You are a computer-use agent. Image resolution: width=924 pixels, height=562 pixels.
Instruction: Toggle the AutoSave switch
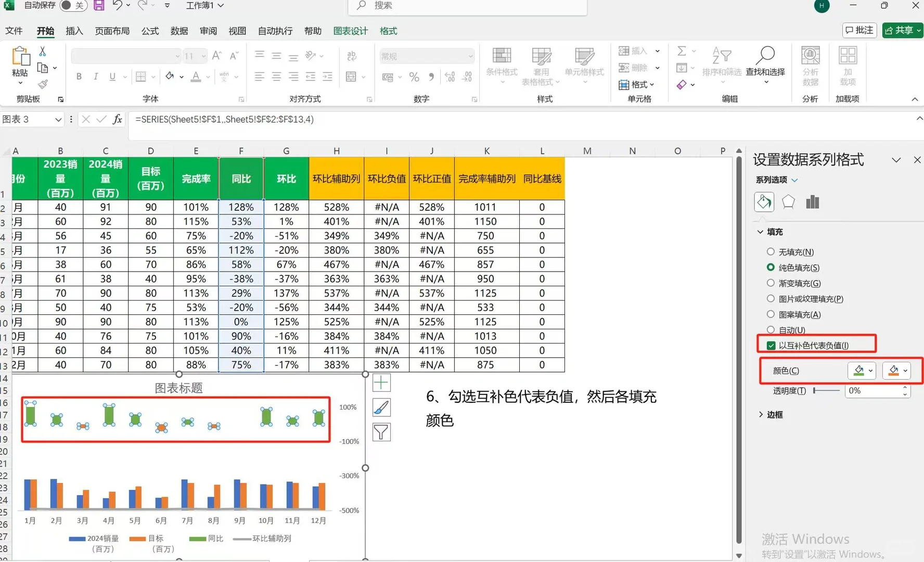tap(73, 5)
